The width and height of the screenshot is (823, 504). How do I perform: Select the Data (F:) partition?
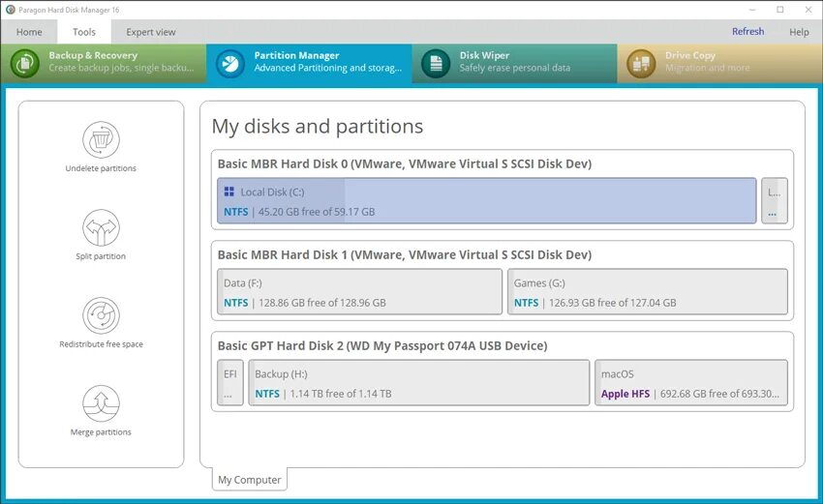tap(359, 291)
